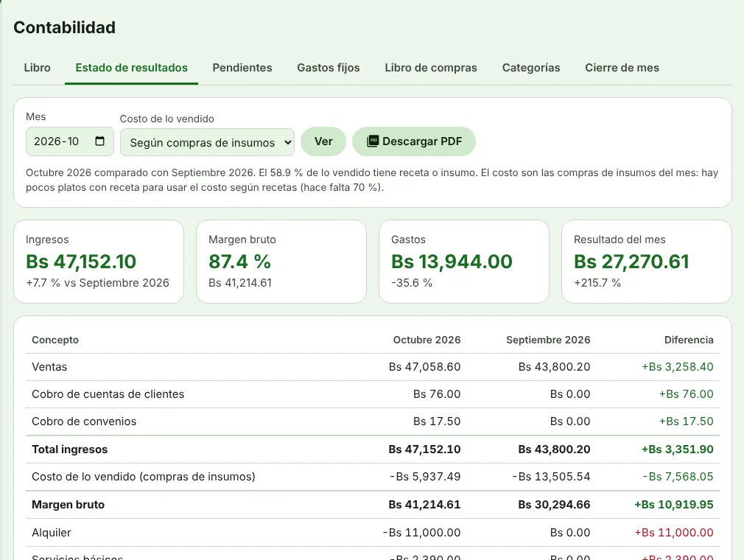The width and height of the screenshot is (744, 560).
Task: Select the Alquiler row in the table
Action: pyautogui.click(x=373, y=533)
